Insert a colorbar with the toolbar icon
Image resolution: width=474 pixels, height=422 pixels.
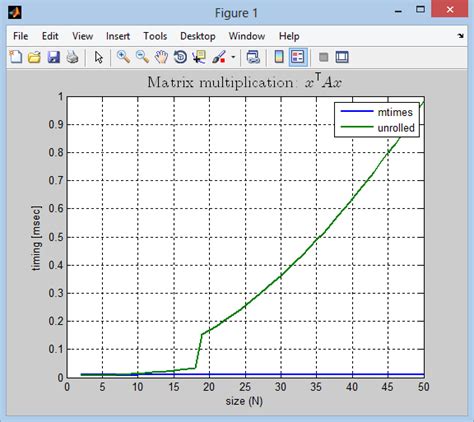[x=279, y=57]
